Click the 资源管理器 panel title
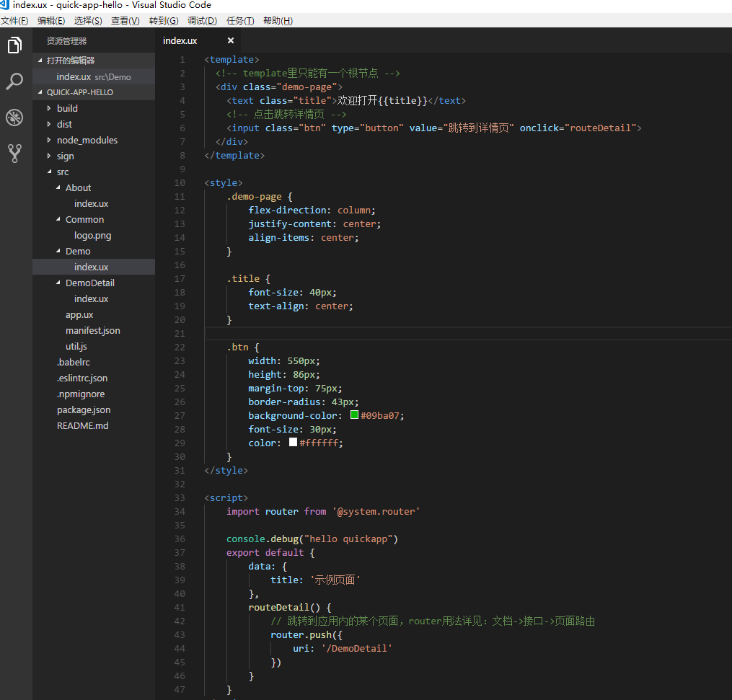Viewport: 732px width, 700px height. point(67,41)
